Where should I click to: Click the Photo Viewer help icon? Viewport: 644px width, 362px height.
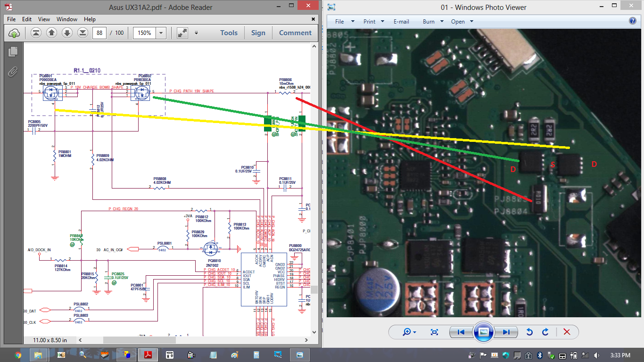click(x=633, y=21)
